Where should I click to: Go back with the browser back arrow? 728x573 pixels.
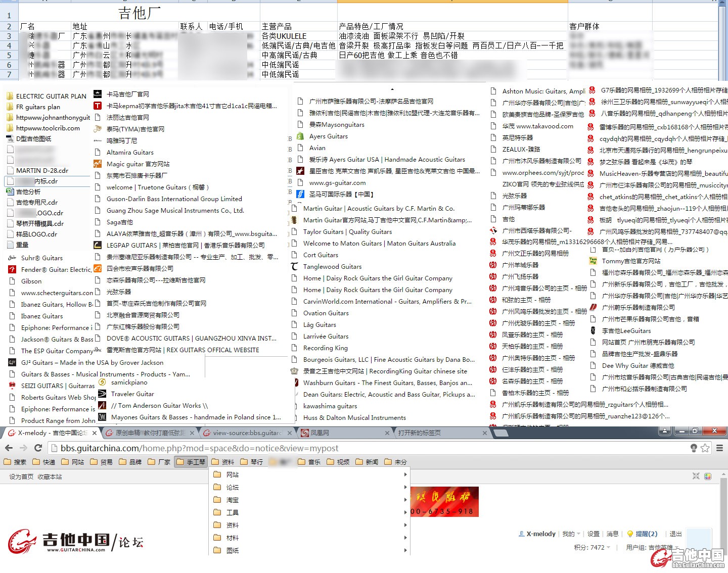(9, 448)
